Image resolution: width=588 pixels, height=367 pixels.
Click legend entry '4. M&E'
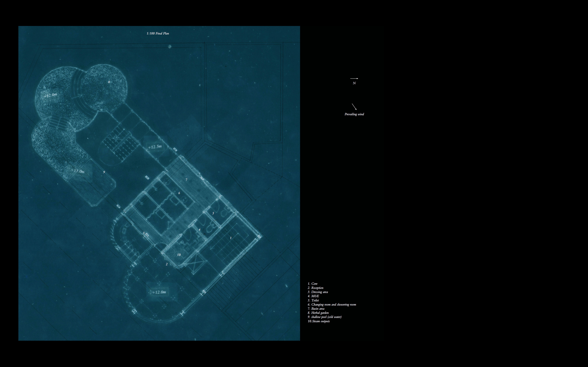(313, 296)
